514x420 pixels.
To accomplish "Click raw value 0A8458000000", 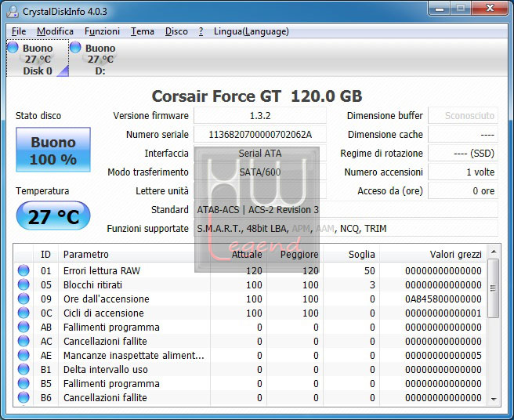I will pos(443,299).
